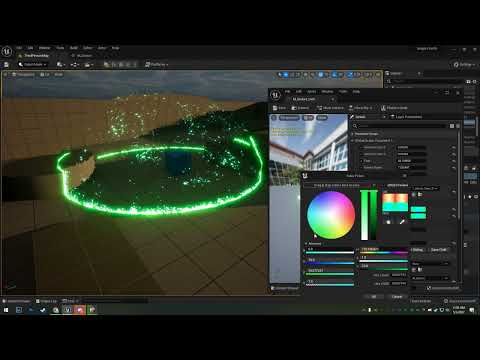Click Task View icon on taskbar
This screenshot has width=480, height=360.
(x=19, y=310)
